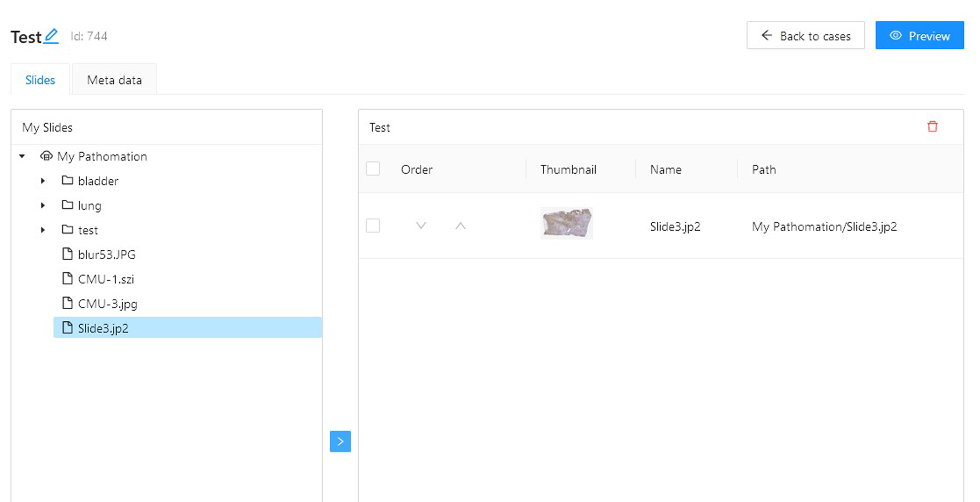Switch to the Meta data tab
The image size is (980, 502).
tap(114, 80)
